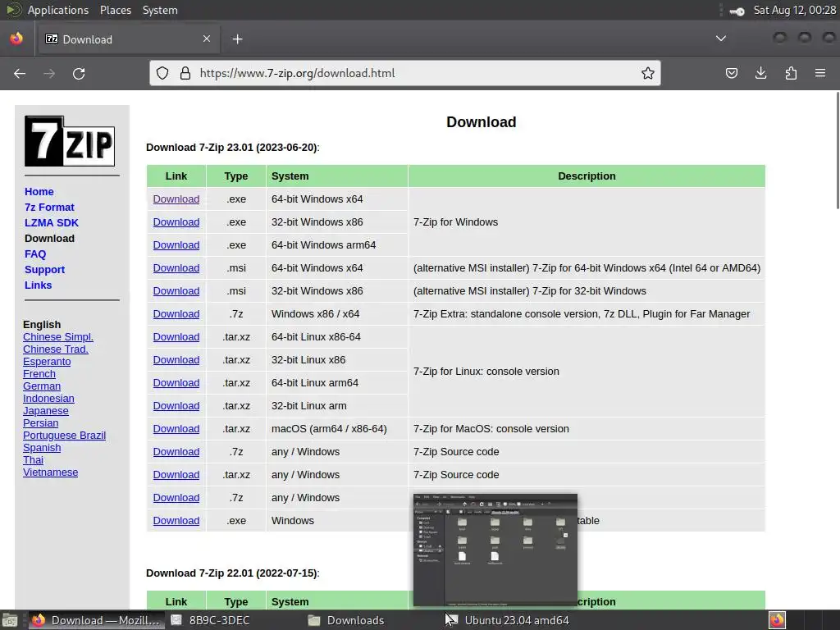Switch language to Chinese Simpl.
This screenshot has height=630, width=840.
click(x=58, y=337)
